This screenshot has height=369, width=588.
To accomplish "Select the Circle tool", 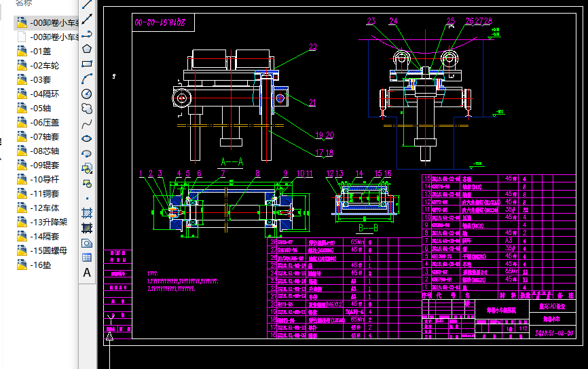I will [x=87, y=94].
